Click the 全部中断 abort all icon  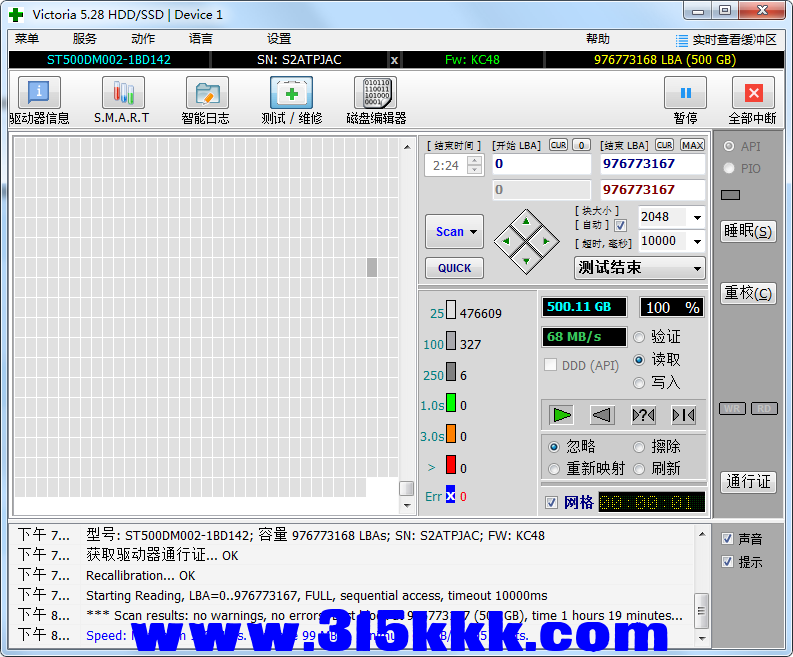tap(753, 94)
